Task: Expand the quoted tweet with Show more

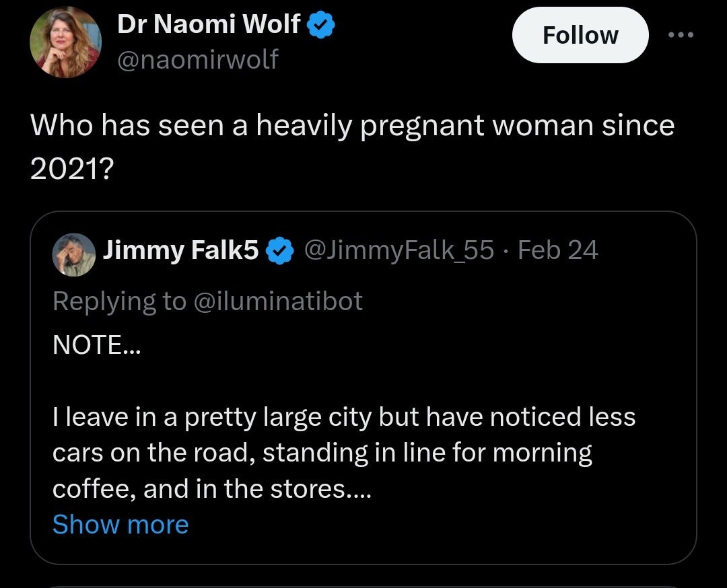Action: point(120,525)
